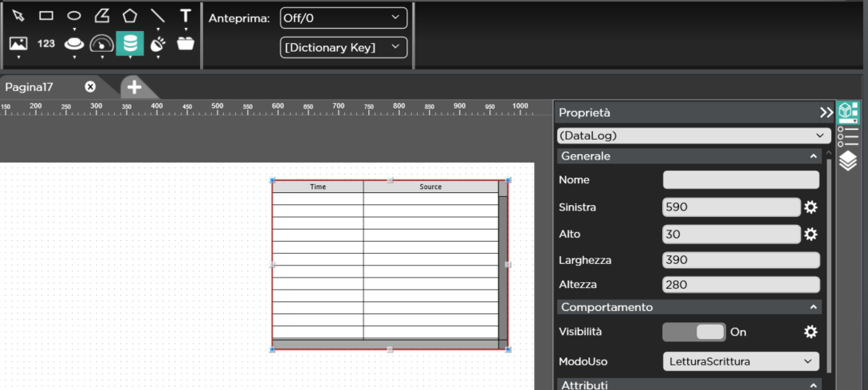868x390 pixels.
Task: Click the 123 numeric field tool
Action: tap(46, 43)
